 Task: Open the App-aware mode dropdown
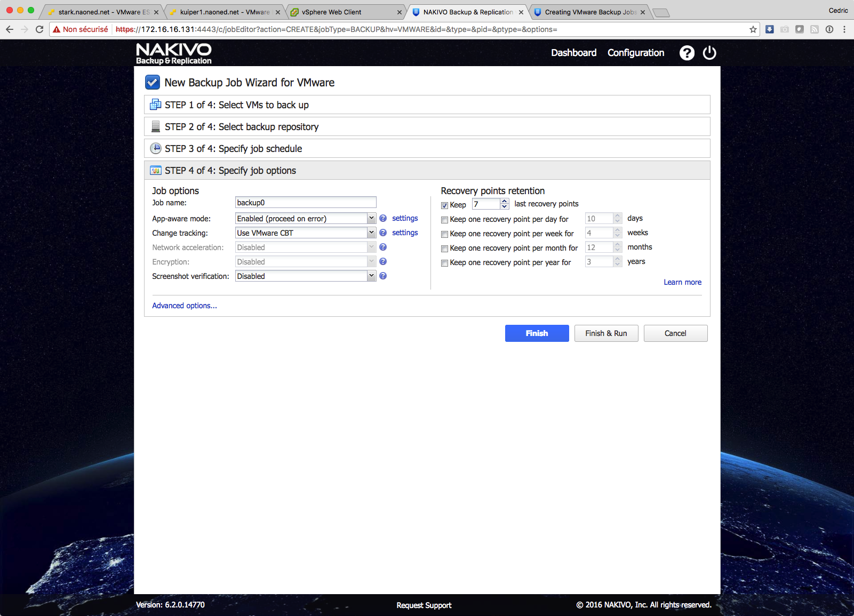pos(371,219)
